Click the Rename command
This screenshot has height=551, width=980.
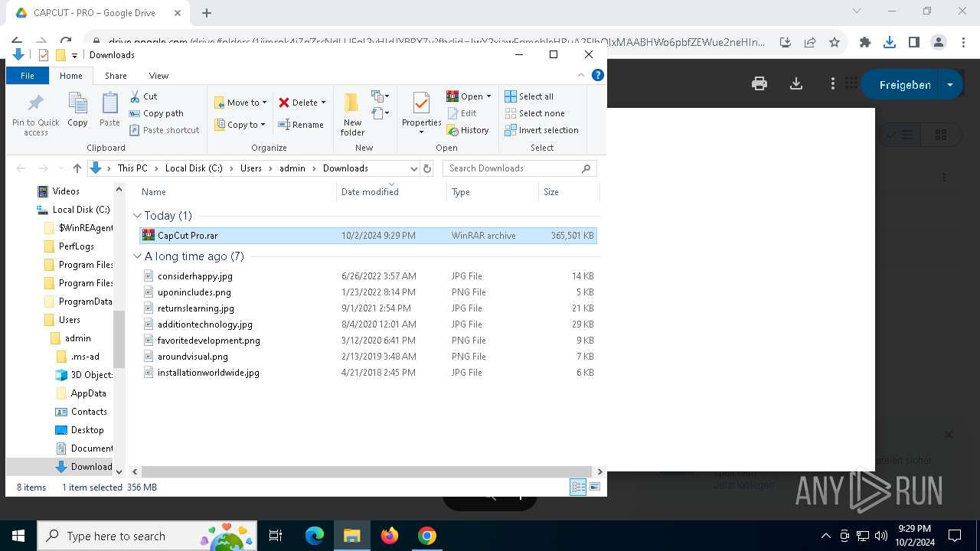tap(301, 125)
